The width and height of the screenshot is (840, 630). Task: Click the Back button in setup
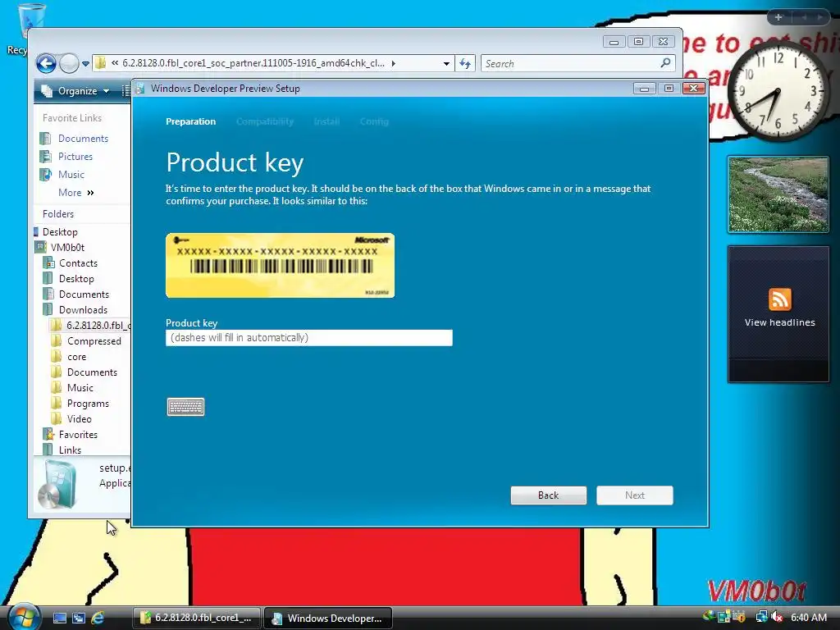click(x=549, y=495)
